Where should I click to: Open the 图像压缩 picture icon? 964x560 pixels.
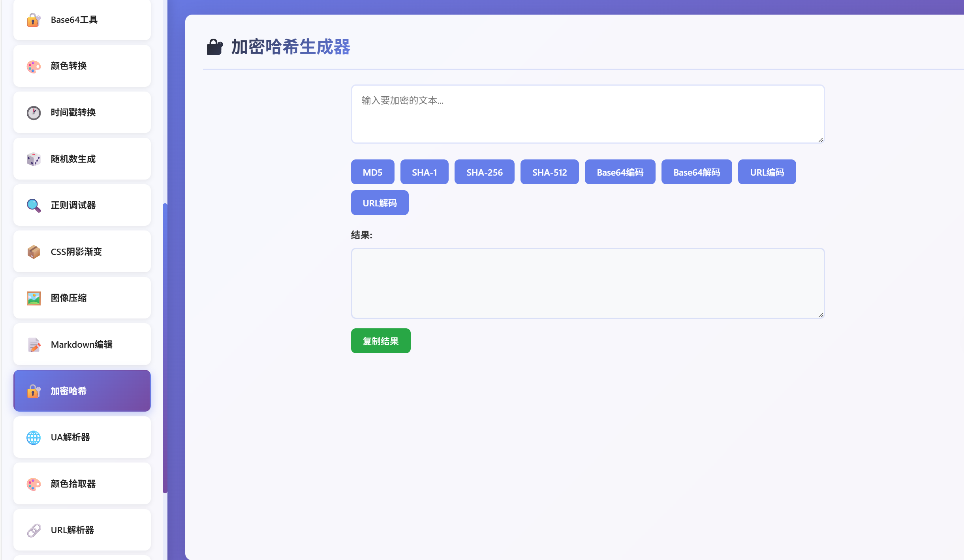click(34, 298)
